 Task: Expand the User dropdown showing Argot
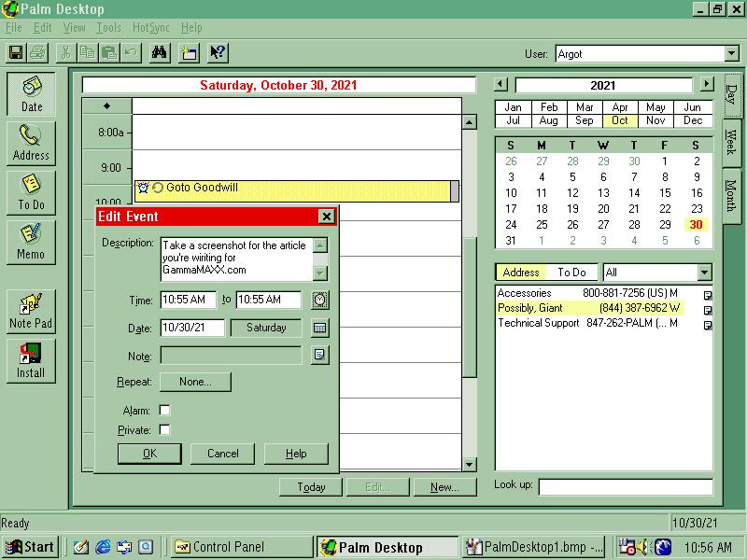click(x=731, y=54)
